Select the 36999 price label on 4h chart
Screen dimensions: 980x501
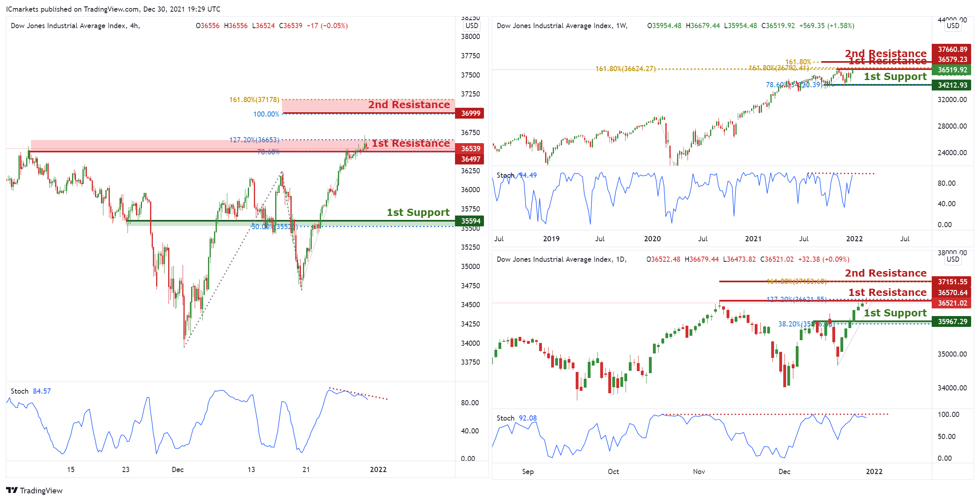(x=470, y=113)
